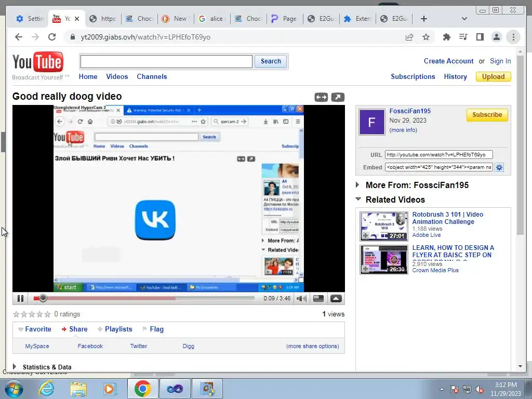Click the Search button
The width and height of the screenshot is (532, 399).
(x=271, y=61)
